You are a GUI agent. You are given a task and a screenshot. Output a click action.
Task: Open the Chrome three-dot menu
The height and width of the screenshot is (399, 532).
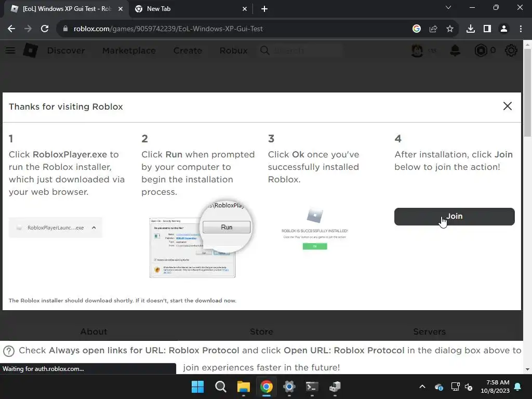click(x=521, y=29)
